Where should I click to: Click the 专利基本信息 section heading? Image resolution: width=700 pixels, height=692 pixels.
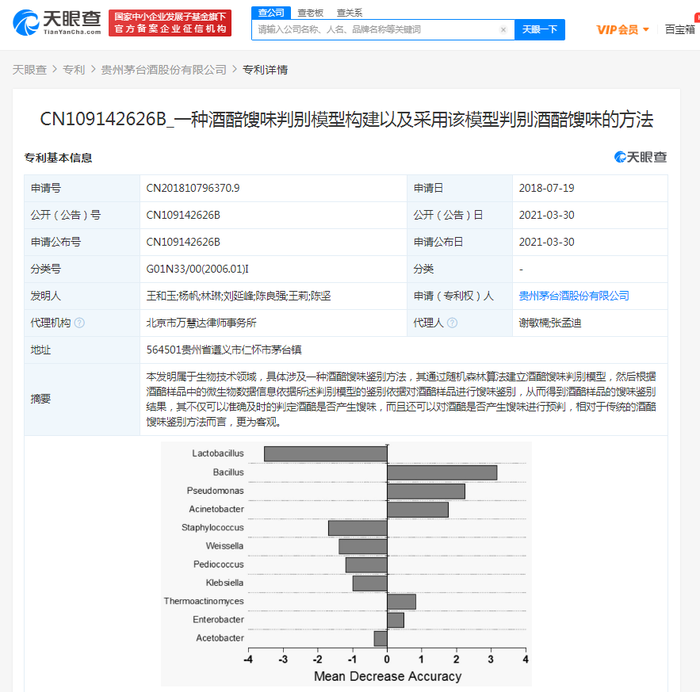pos(58,158)
